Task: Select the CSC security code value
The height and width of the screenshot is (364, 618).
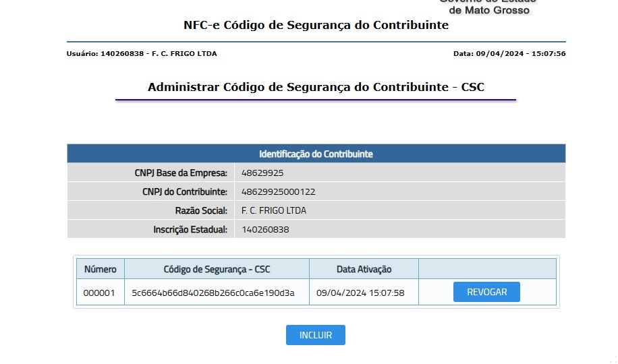Action: pos(213,293)
